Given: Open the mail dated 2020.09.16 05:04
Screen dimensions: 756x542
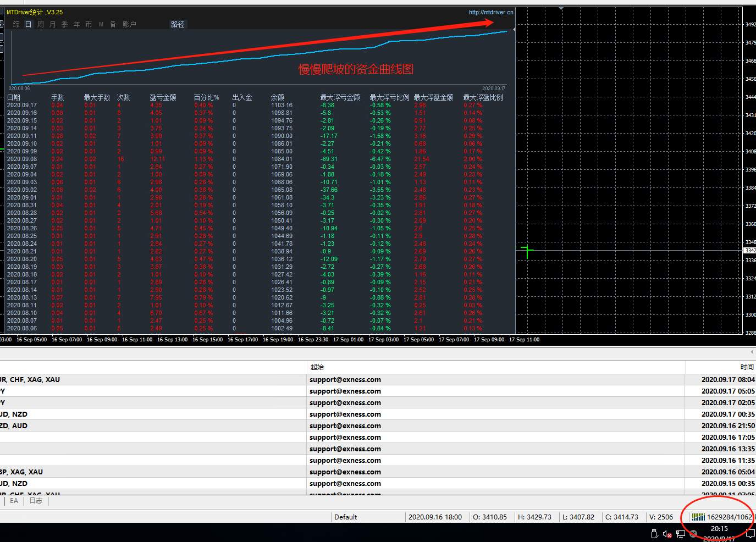Looking at the screenshot, I should click(x=378, y=472).
